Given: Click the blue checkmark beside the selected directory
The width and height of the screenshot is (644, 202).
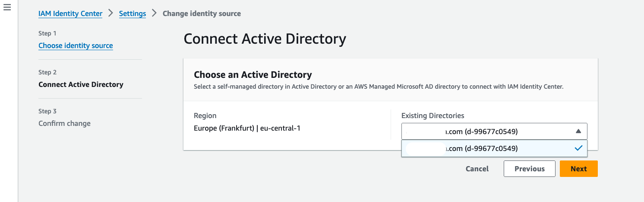Looking at the screenshot, I should pyautogui.click(x=578, y=148).
